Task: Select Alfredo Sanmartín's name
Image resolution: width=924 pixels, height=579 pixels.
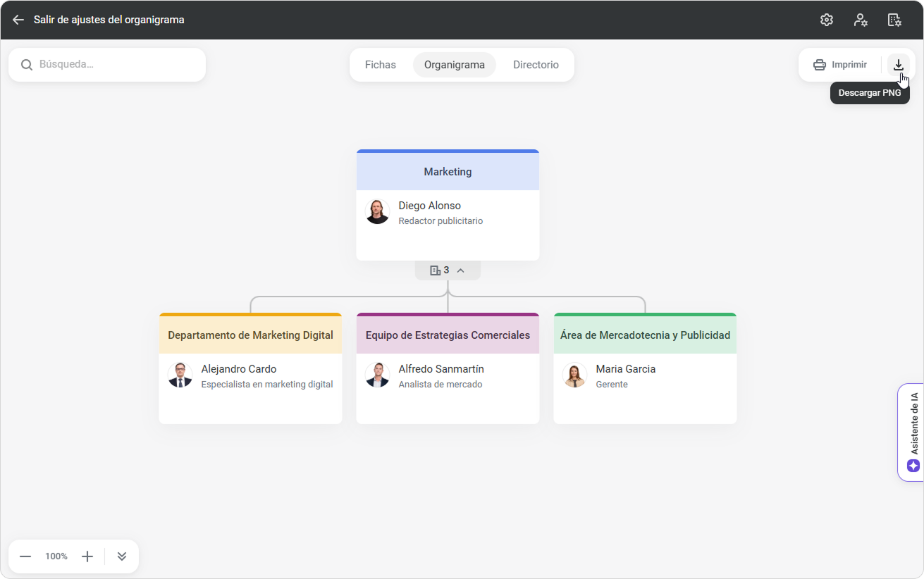Action: click(441, 369)
